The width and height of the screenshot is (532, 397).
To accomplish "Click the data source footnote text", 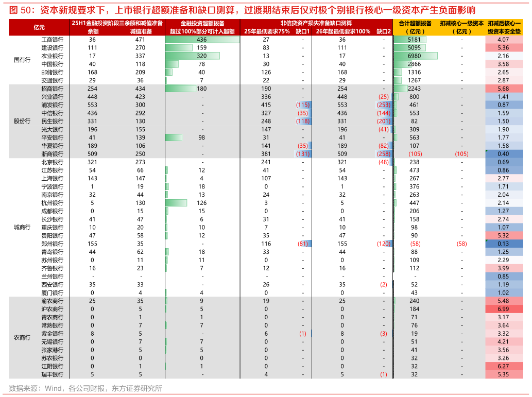I will 85,388.
